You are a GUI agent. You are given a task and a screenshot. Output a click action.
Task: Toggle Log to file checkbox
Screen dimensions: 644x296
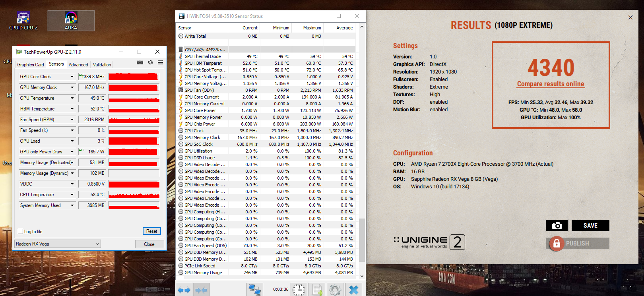pos(21,232)
